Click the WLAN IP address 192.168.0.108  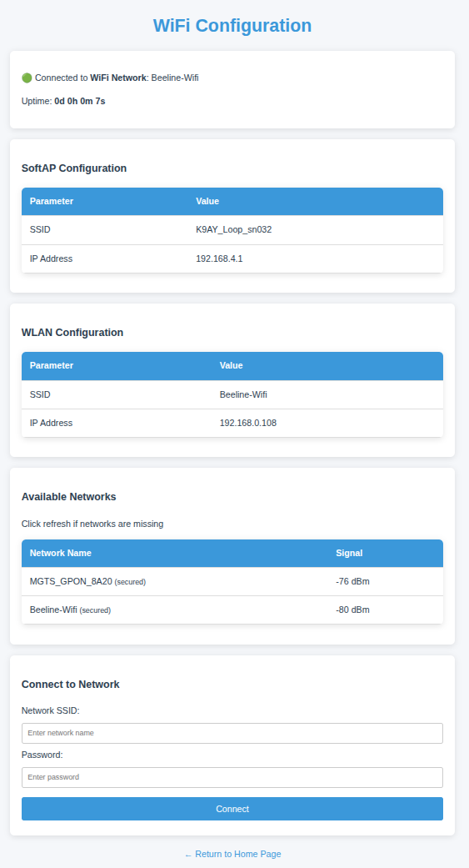pos(247,423)
